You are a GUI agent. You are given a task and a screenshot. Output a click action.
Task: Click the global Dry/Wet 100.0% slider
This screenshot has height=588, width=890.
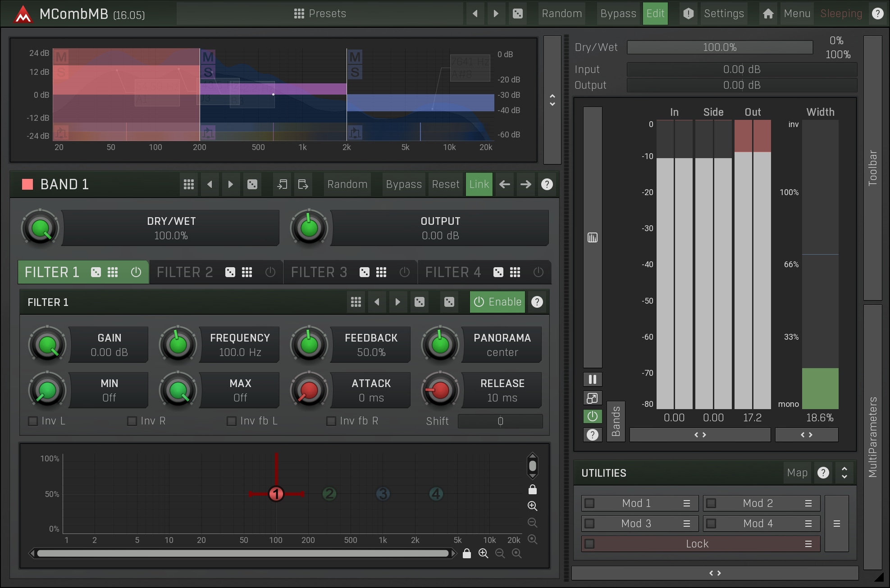coord(720,47)
